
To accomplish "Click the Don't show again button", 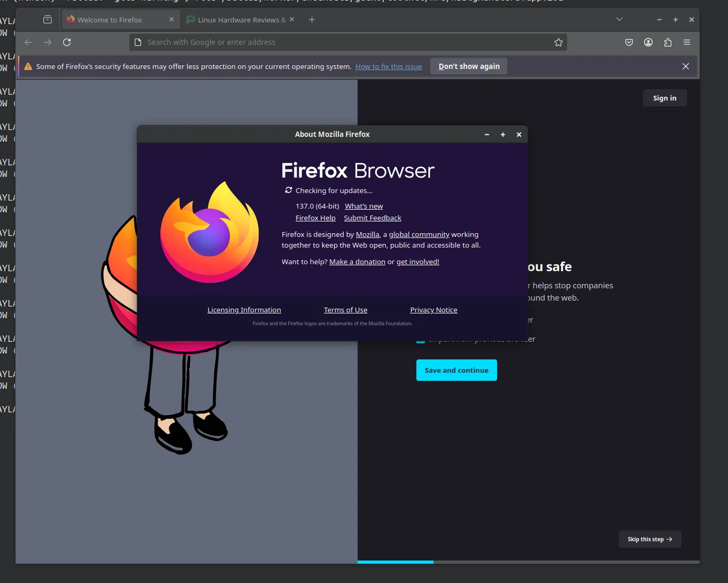I will tap(469, 66).
